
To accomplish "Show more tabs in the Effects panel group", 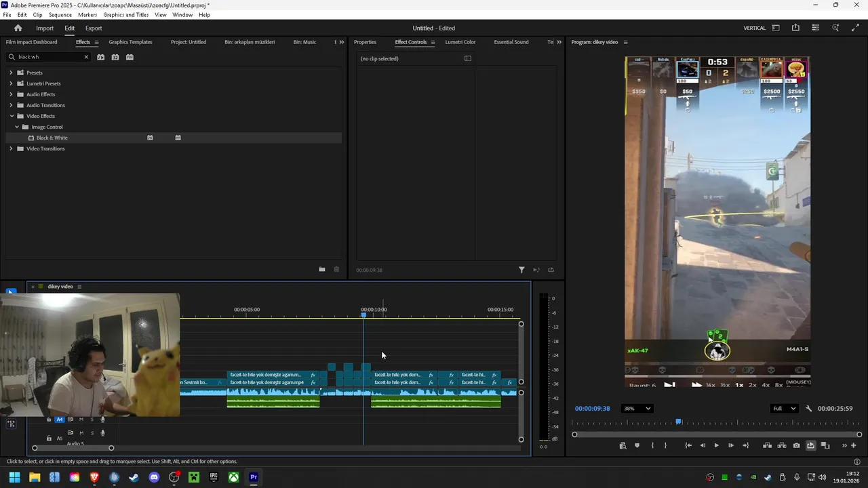I will tap(342, 42).
